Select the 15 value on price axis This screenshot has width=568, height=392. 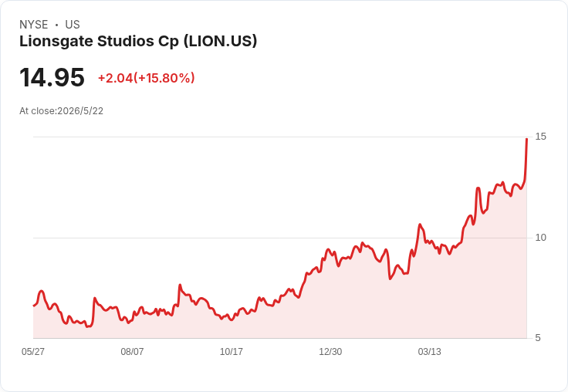coord(540,137)
